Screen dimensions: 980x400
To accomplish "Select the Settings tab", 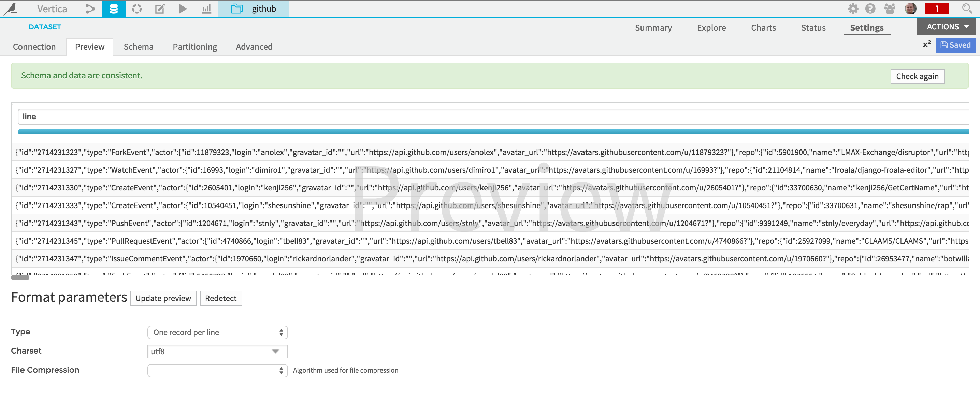I will pyautogui.click(x=867, y=28).
